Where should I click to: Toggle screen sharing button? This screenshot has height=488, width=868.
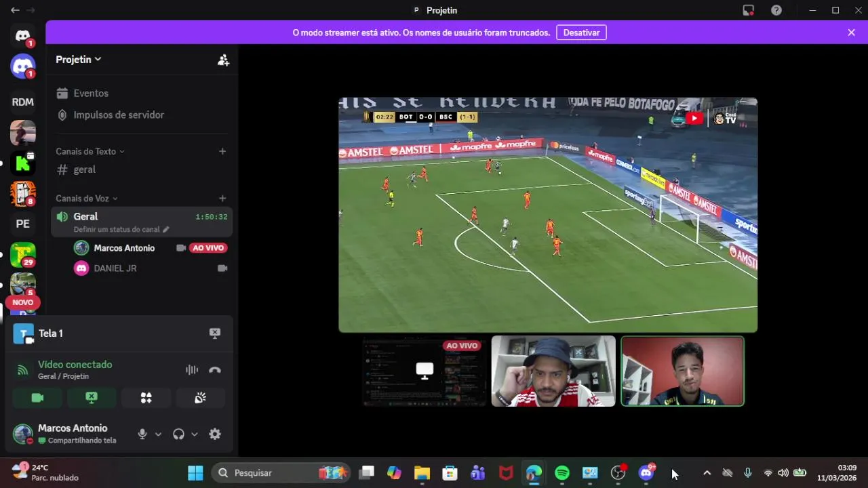92,398
